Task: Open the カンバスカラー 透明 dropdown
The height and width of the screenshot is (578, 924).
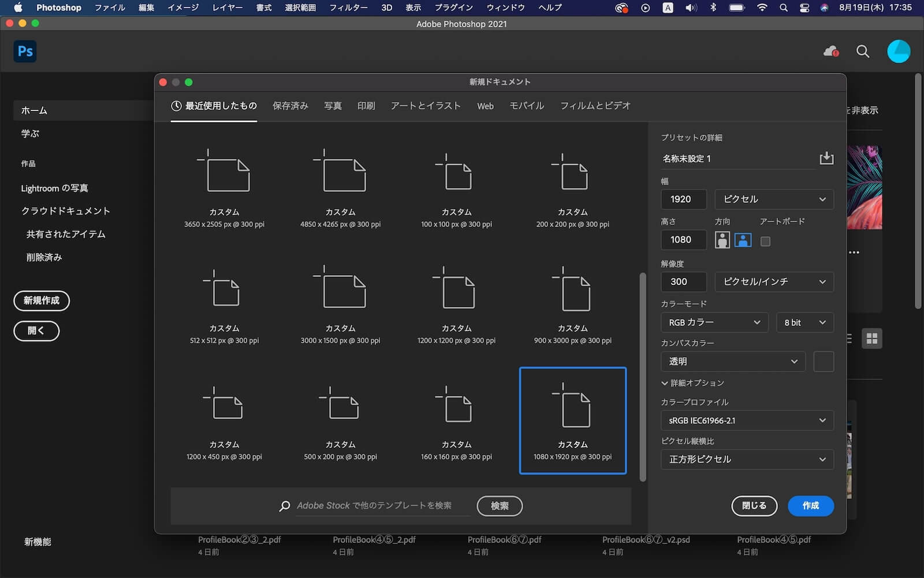Action: click(x=733, y=361)
